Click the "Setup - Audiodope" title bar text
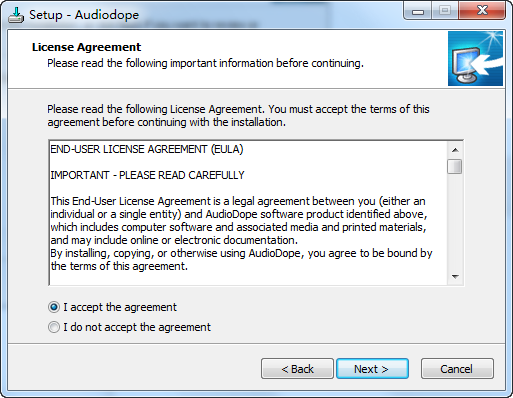 [84, 15]
